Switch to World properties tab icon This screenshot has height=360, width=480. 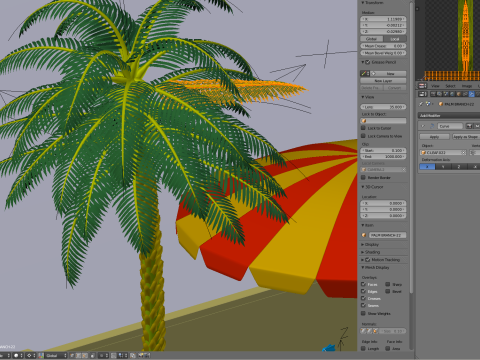tap(452, 94)
